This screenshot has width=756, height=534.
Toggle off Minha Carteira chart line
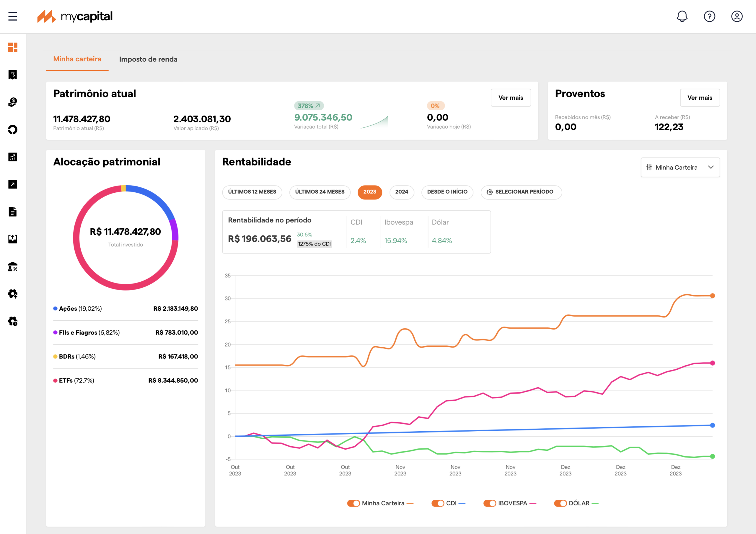[x=353, y=503]
